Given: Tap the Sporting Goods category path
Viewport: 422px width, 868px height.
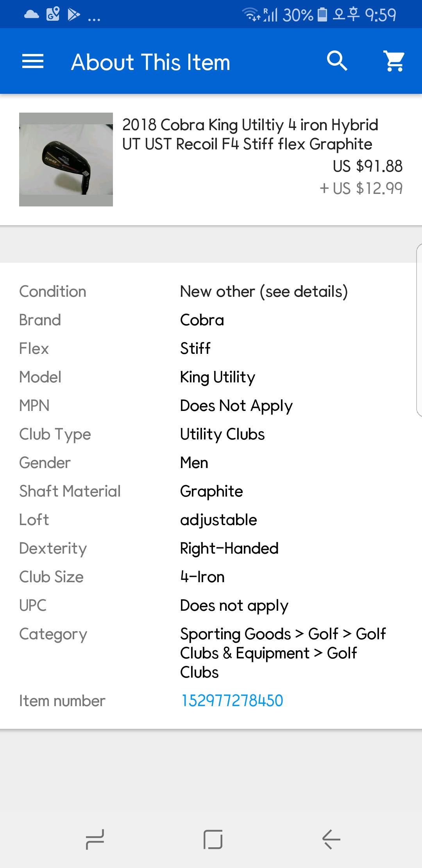Looking at the screenshot, I should [x=283, y=653].
